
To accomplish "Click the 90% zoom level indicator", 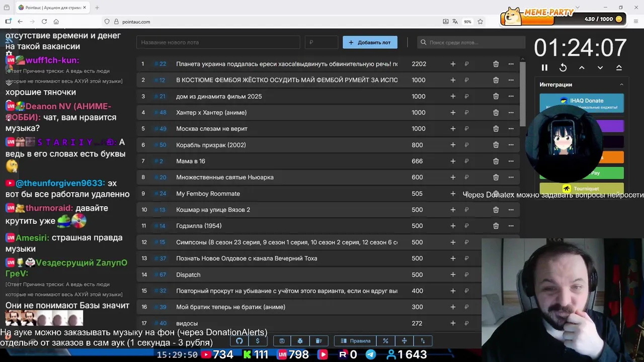I will 467,22.
